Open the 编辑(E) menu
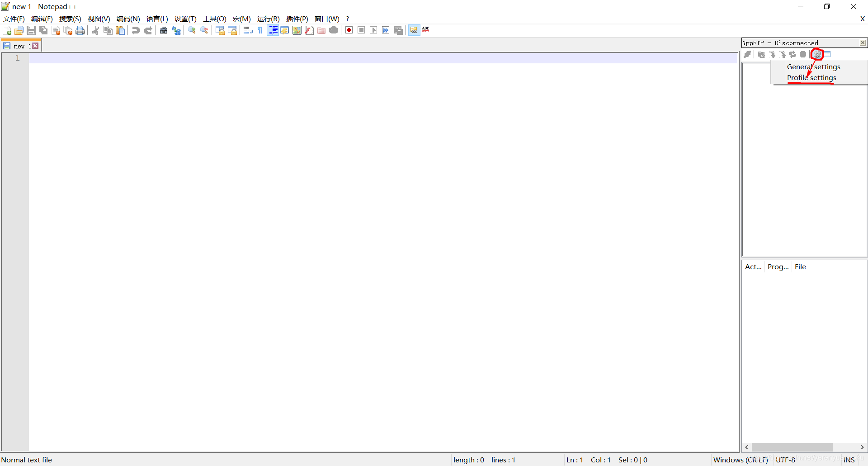868x466 pixels. click(x=42, y=19)
